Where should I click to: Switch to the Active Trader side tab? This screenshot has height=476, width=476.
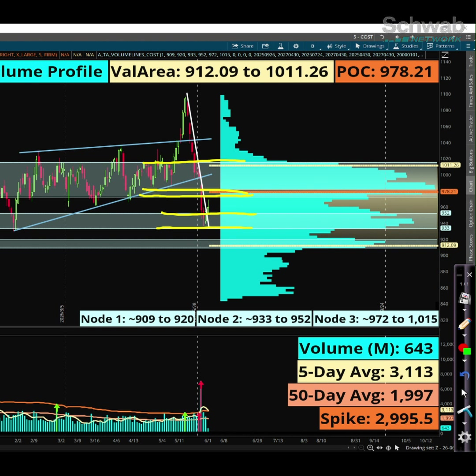471,128
